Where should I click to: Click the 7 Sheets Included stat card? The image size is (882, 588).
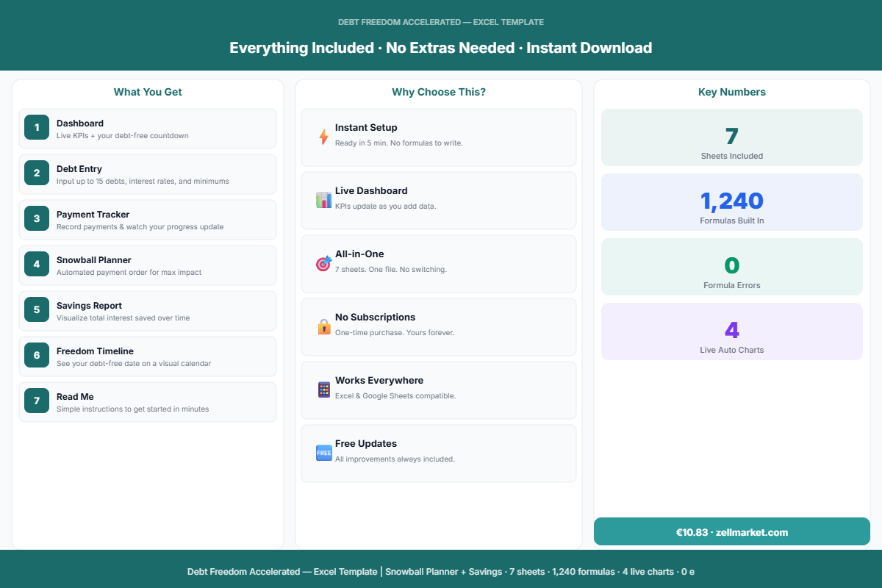[731, 137]
